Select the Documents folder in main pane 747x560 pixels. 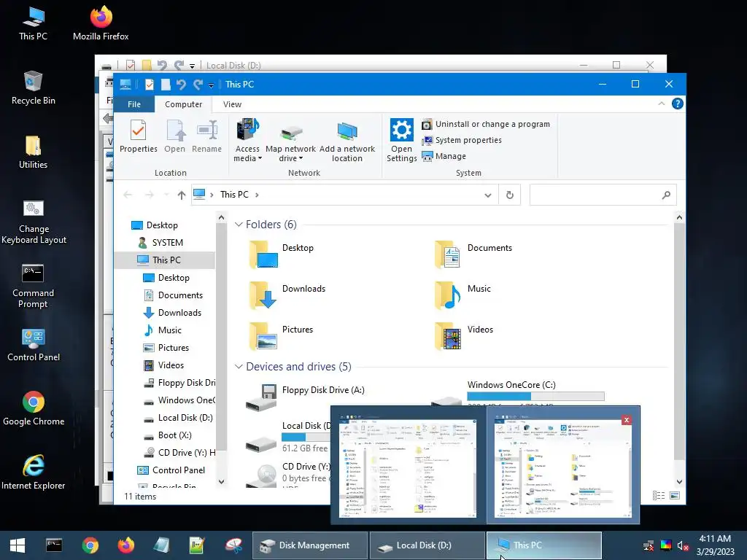click(x=473, y=254)
